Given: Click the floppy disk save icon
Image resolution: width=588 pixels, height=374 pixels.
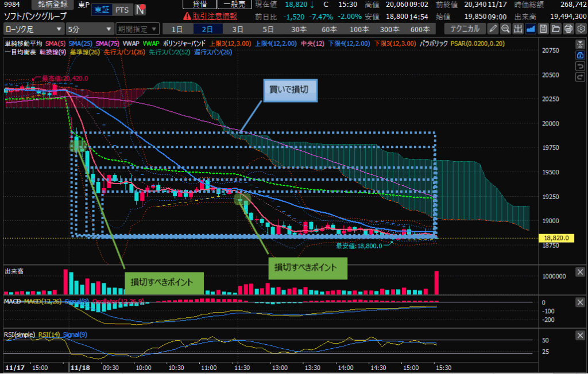Looking at the screenshot, I should [543, 29].
